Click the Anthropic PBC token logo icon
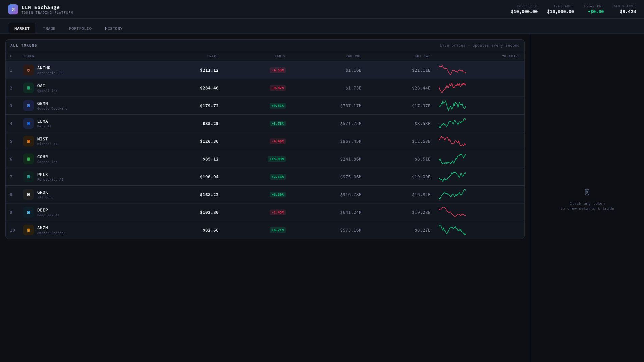644x362 pixels. tap(28, 70)
